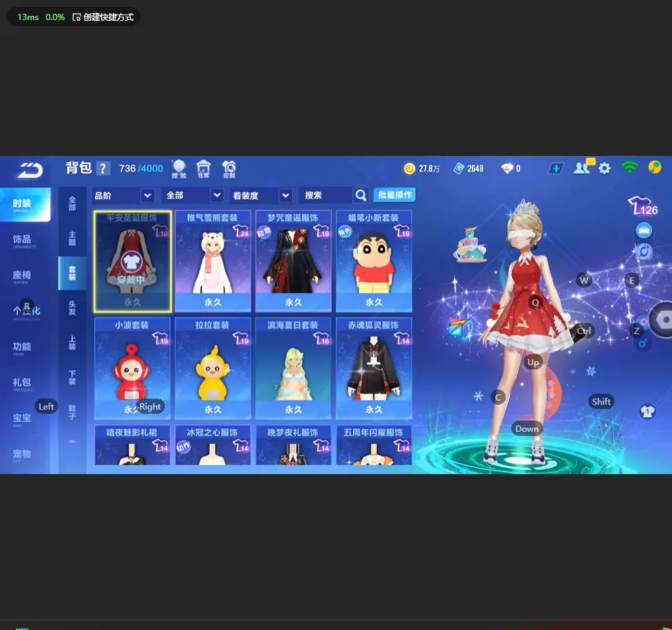Click the blue male gender symbol icon

tap(642, 343)
